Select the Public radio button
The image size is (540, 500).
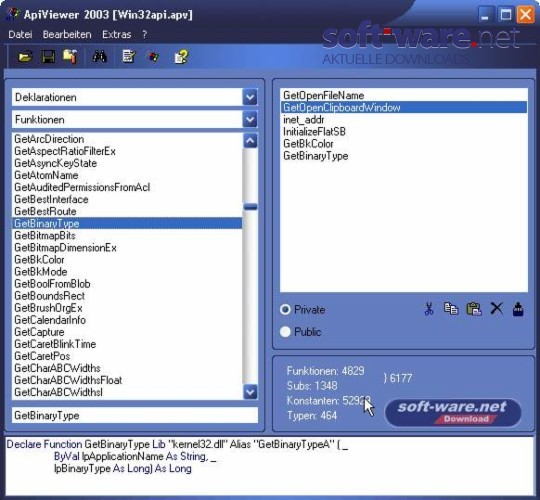(285, 332)
